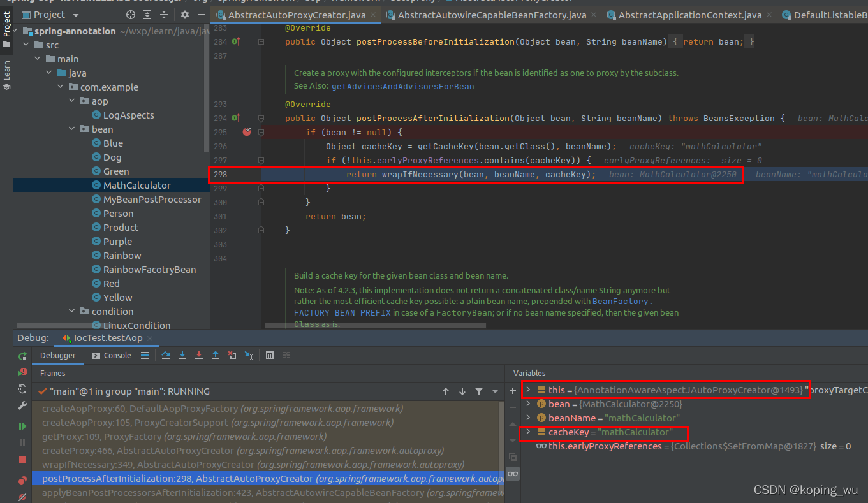Viewport: 868px width, 503px height.
Task: Switch to AbstractAutowireCapableBeanFactory.java tab
Action: pos(492,15)
